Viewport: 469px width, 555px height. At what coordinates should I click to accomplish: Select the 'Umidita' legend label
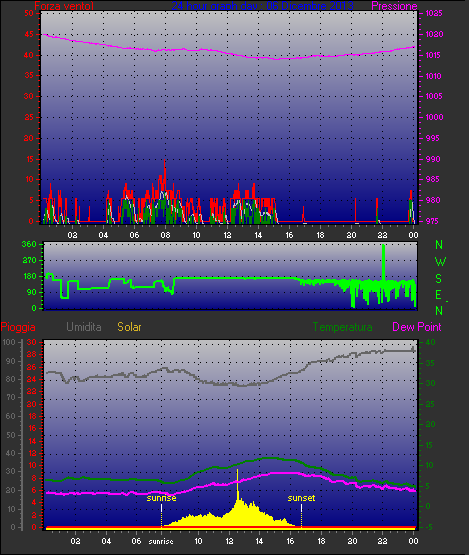click(x=84, y=327)
